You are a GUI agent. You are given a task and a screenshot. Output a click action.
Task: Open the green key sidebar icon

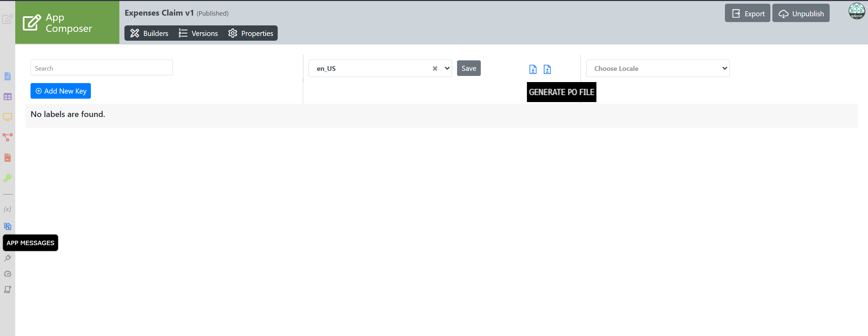[x=7, y=178]
